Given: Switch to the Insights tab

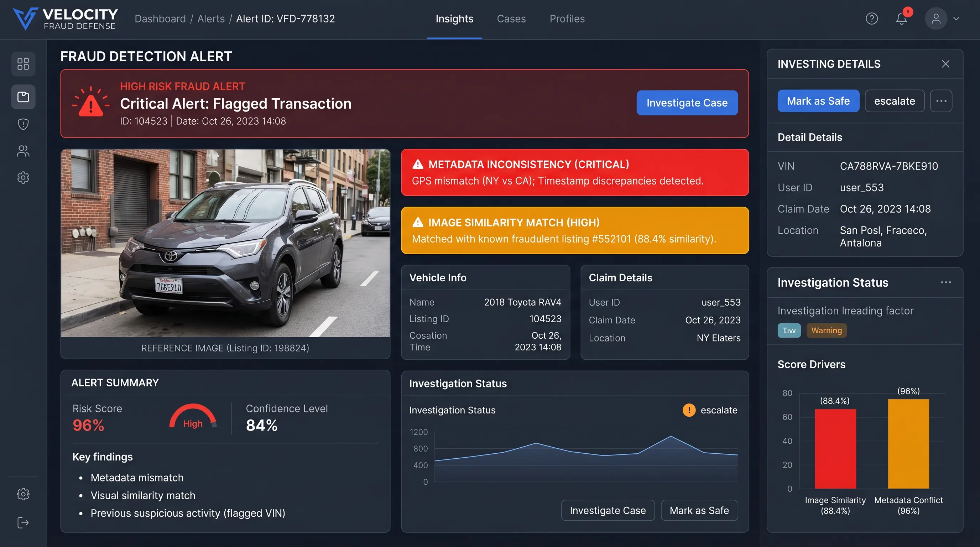Looking at the screenshot, I should [454, 19].
